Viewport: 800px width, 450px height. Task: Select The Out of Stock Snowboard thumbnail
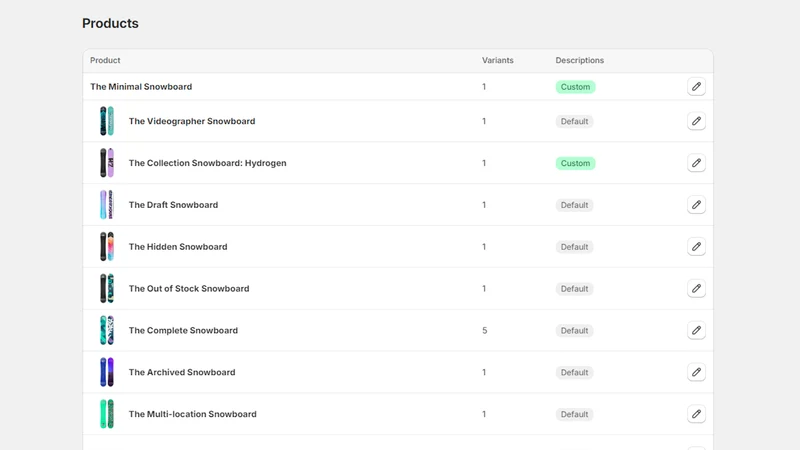(x=107, y=288)
